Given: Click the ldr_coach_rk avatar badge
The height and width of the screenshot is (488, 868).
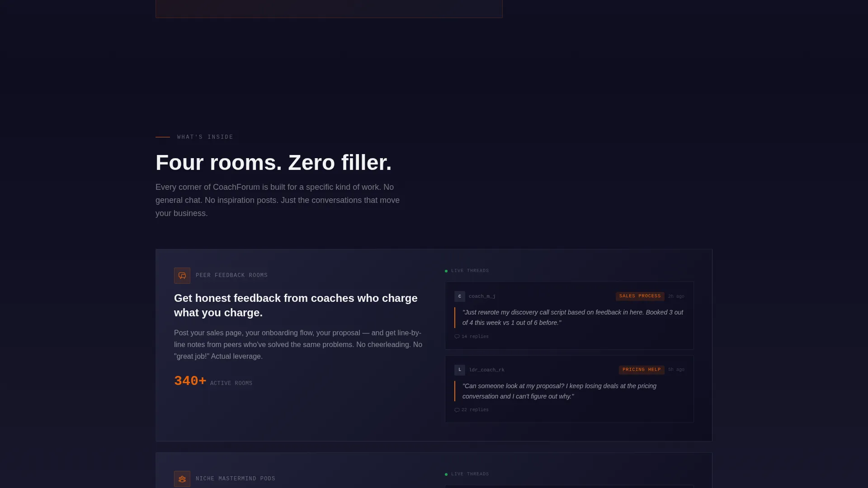Looking at the screenshot, I should point(460,370).
